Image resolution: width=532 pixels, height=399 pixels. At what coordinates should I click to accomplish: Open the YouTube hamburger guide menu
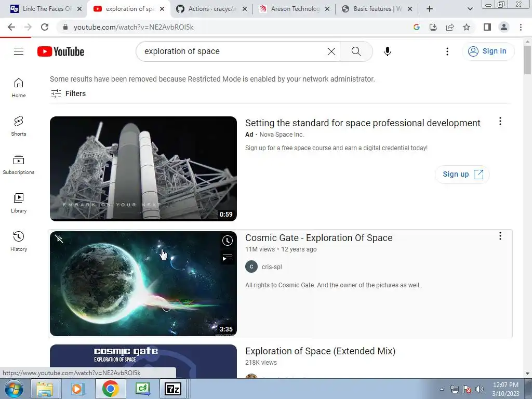tap(19, 51)
